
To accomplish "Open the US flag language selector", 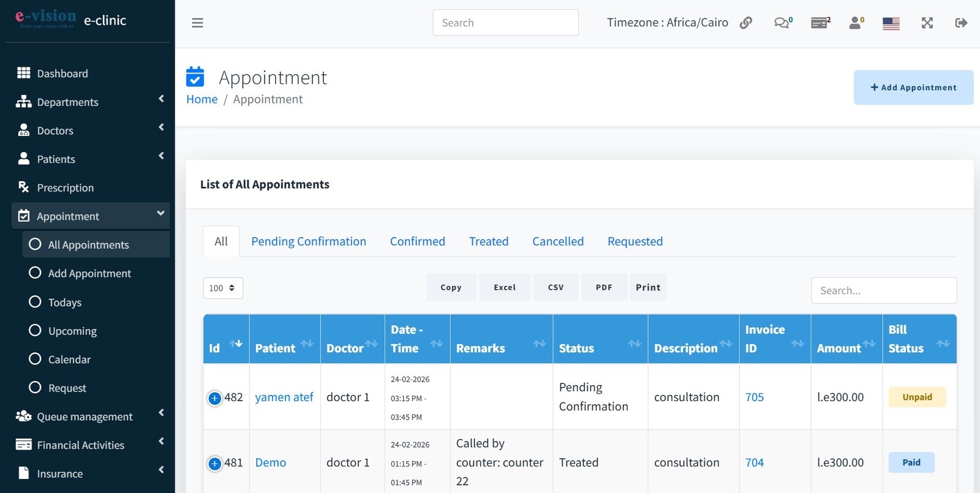I will pos(891,23).
